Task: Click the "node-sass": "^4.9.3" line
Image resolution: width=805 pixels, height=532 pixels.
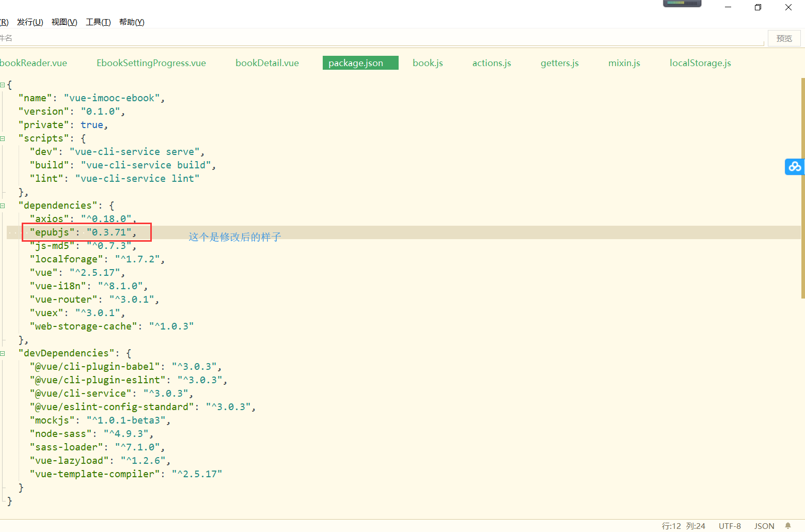Action: tap(91, 434)
